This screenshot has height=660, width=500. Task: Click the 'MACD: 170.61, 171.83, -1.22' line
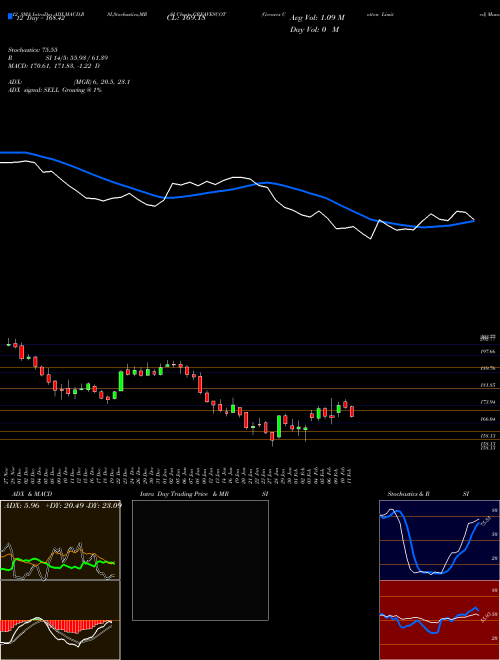pyautogui.click(x=54, y=66)
